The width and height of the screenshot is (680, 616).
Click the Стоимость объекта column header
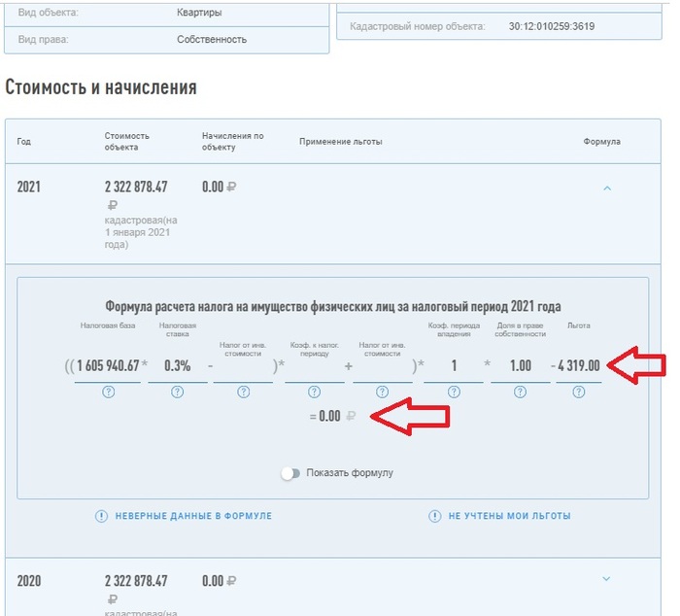[x=127, y=142]
